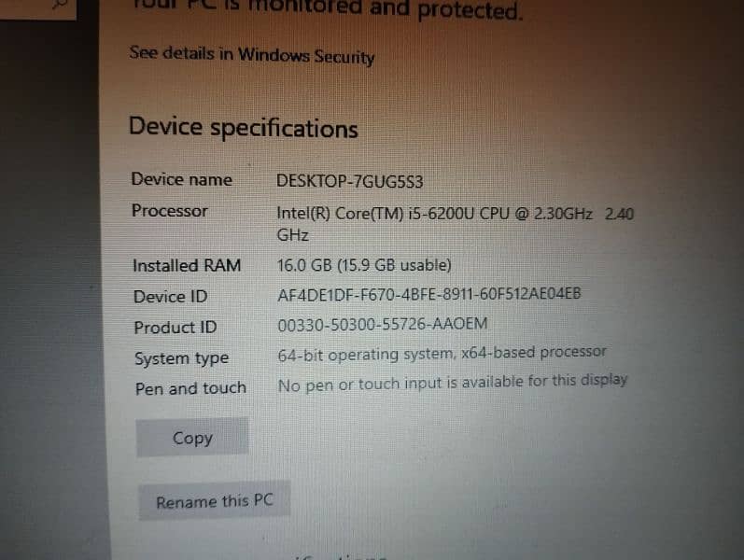Select the Intel Core i5-6200U processor text
The width and height of the screenshot is (744, 560).
pos(455,223)
